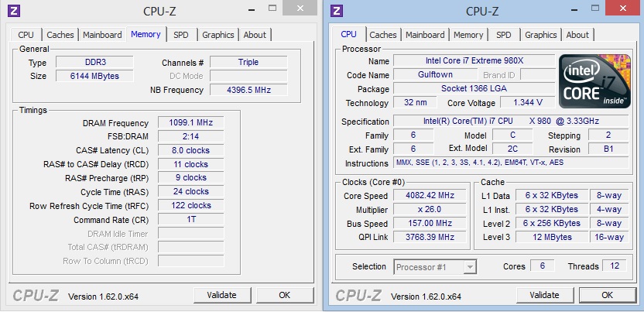Maximize the left CPU-Z window
This screenshot has height=312, width=644.
coord(272,8)
